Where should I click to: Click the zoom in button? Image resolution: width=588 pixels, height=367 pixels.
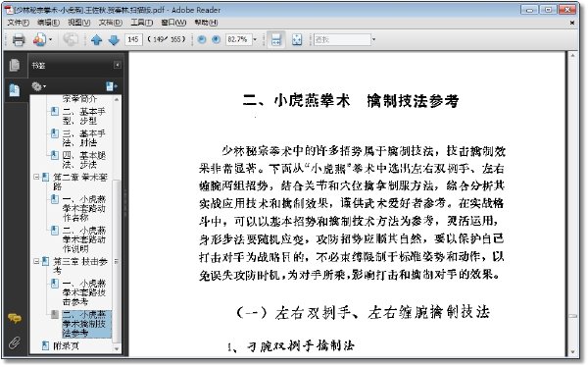click(216, 39)
